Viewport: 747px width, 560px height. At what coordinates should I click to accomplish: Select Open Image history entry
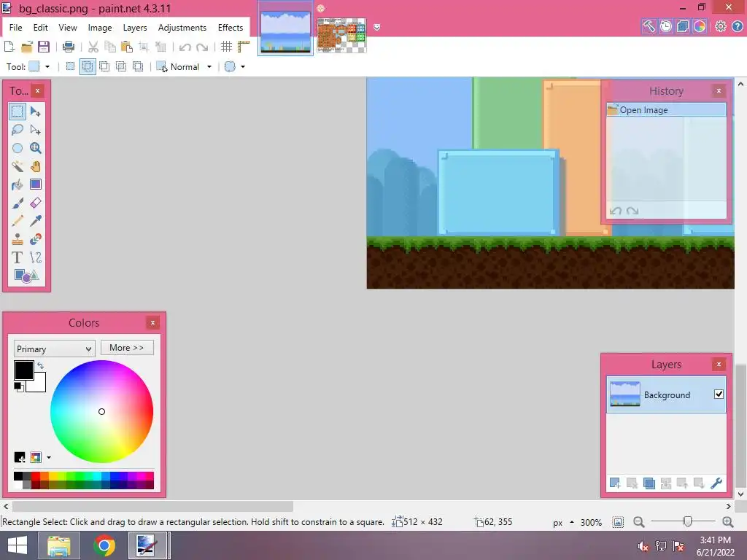(x=666, y=110)
